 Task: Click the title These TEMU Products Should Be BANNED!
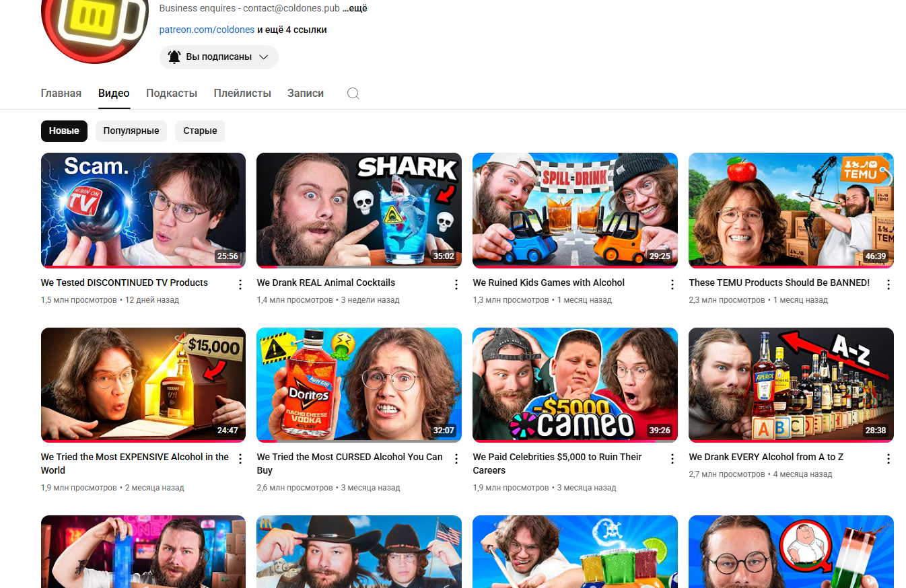click(779, 283)
